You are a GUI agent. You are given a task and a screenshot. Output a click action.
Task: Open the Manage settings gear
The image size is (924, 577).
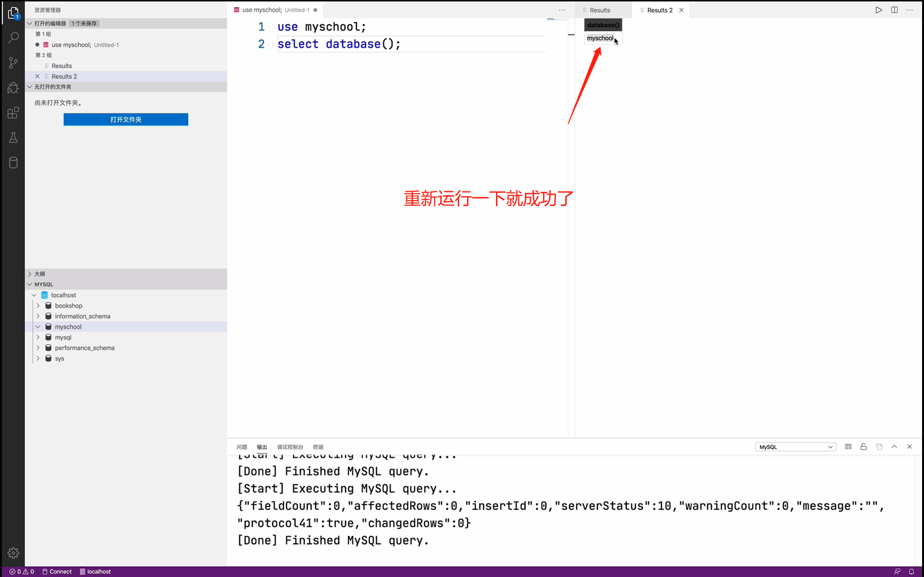click(x=13, y=552)
